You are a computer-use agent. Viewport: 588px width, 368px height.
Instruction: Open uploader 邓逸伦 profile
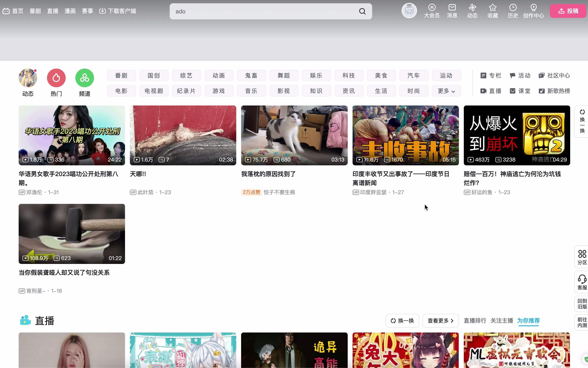[34, 192]
